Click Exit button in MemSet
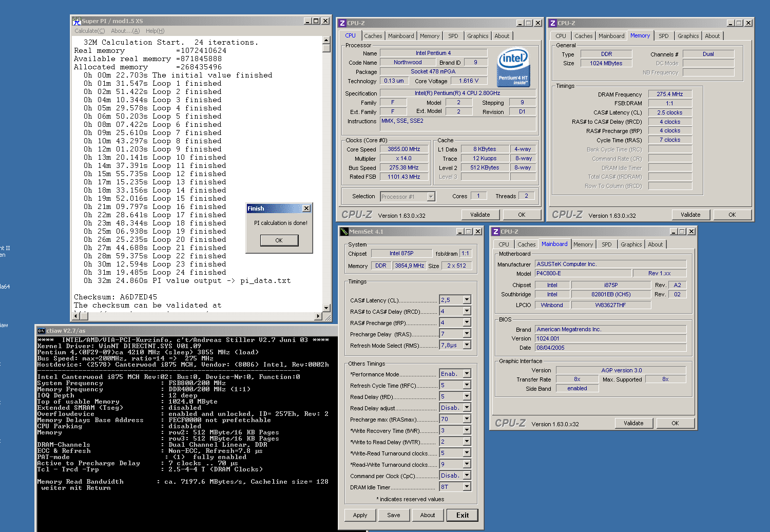Image resolution: width=770 pixels, height=532 pixels. (463, 515)
